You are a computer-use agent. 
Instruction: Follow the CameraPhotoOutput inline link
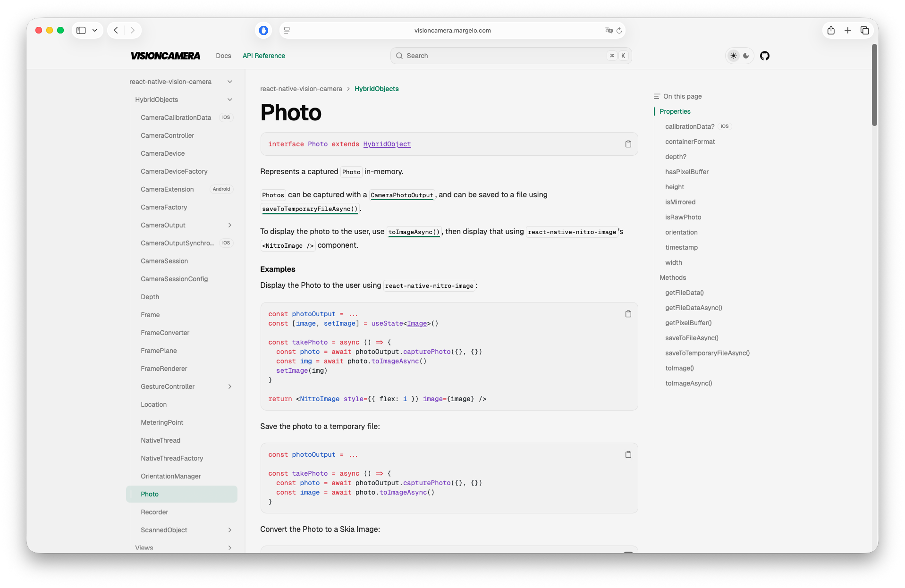tap(402, 195)
